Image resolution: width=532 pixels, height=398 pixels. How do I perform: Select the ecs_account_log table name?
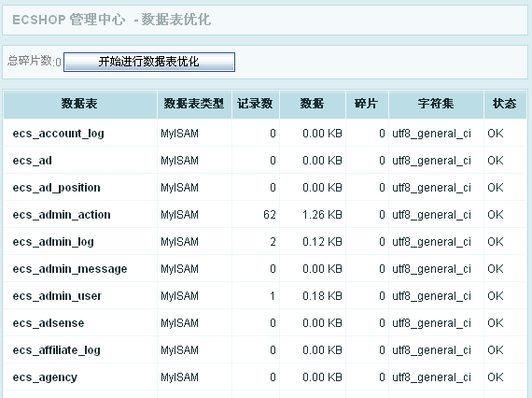point(59,133)
